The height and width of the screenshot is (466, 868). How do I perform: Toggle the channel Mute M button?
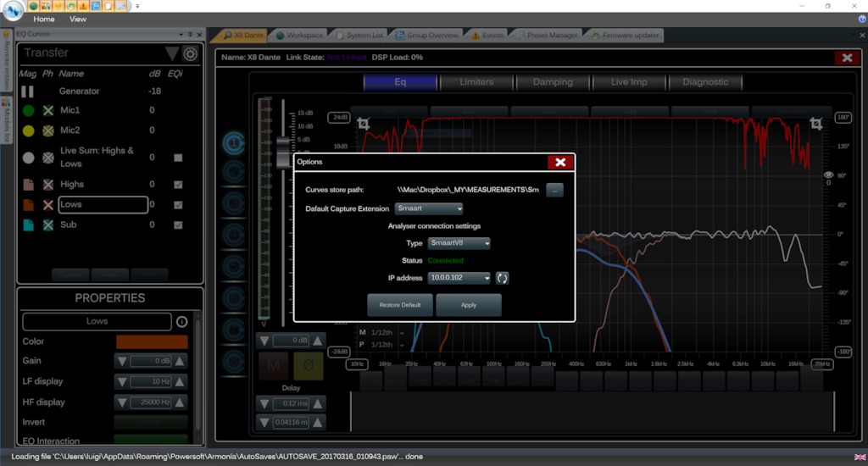274,365
